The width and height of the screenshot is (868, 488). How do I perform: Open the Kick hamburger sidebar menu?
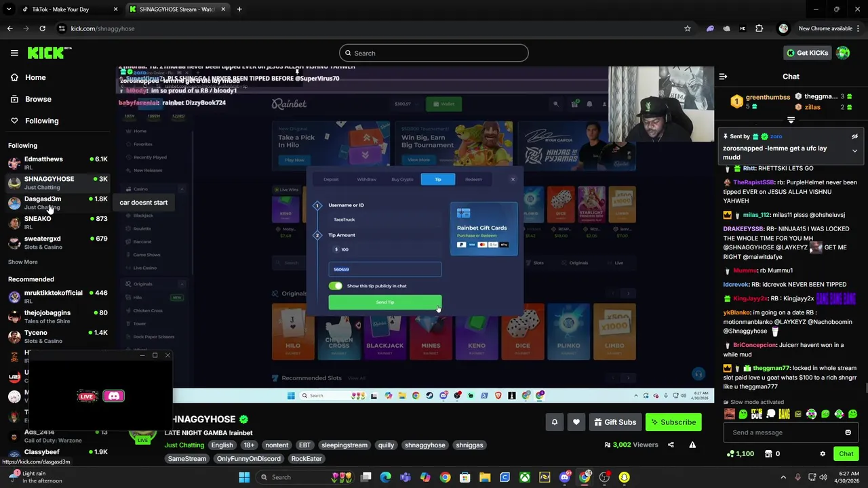[14, 53]
